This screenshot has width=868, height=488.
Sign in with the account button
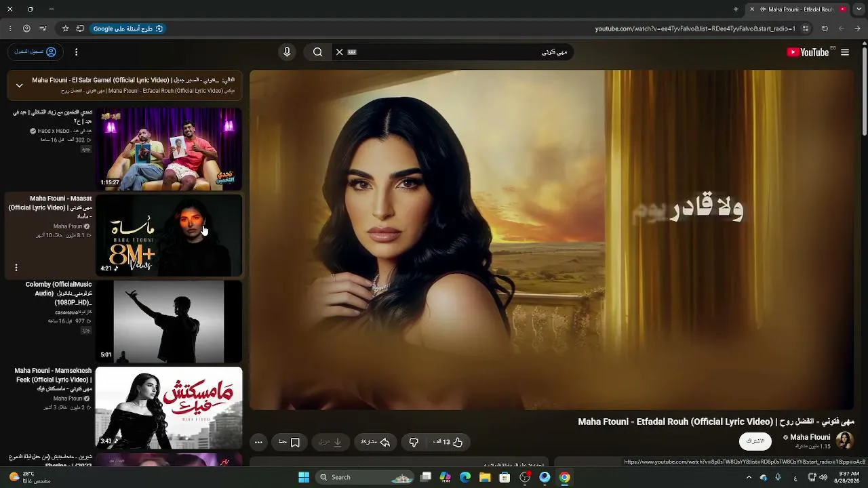click(36, 52)
